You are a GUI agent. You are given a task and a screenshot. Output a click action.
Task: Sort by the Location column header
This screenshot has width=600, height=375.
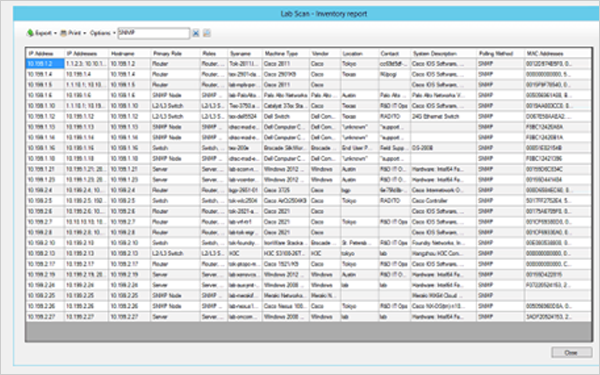pos(359,54)
